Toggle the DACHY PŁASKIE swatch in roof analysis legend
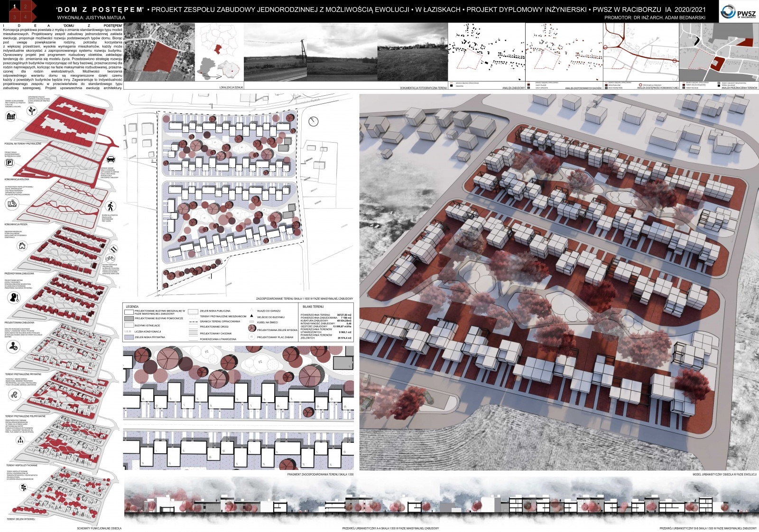 pos(528,84)
